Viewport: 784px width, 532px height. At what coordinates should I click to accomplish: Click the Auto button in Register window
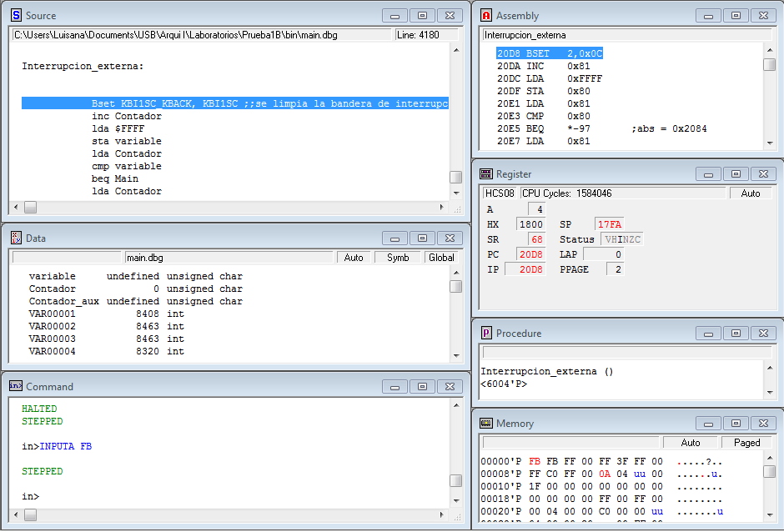pyautogui.click(x=750, y=193)
